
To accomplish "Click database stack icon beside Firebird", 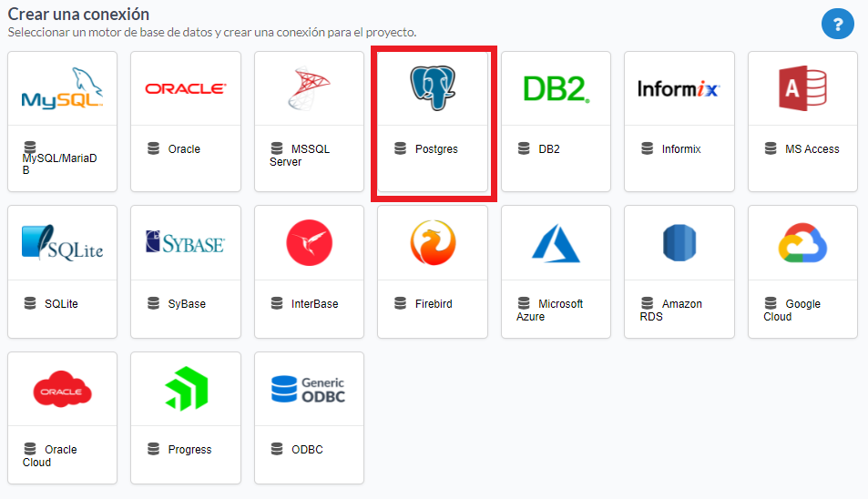I will tap(400, 302).
